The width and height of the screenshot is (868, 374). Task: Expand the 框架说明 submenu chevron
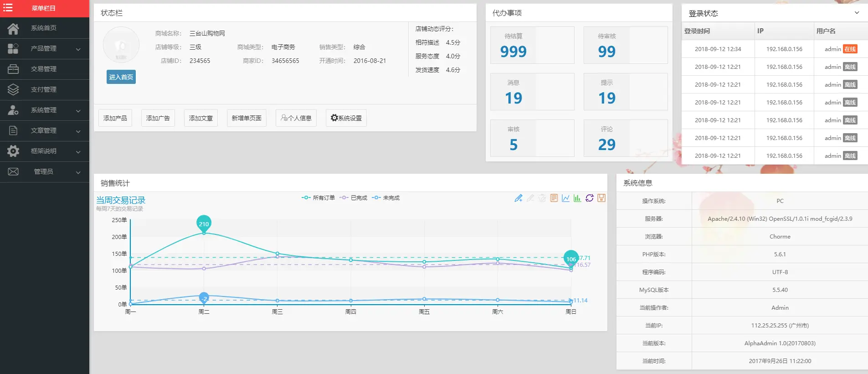click(x=78, y=152)
